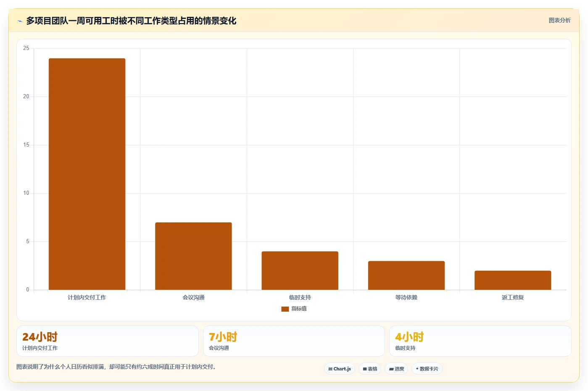Select the 临时支持 bar in chart

(300, 270)
